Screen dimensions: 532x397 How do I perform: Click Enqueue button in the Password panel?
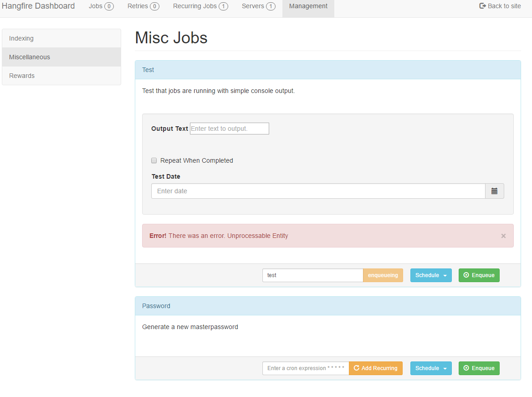(479, 368)
